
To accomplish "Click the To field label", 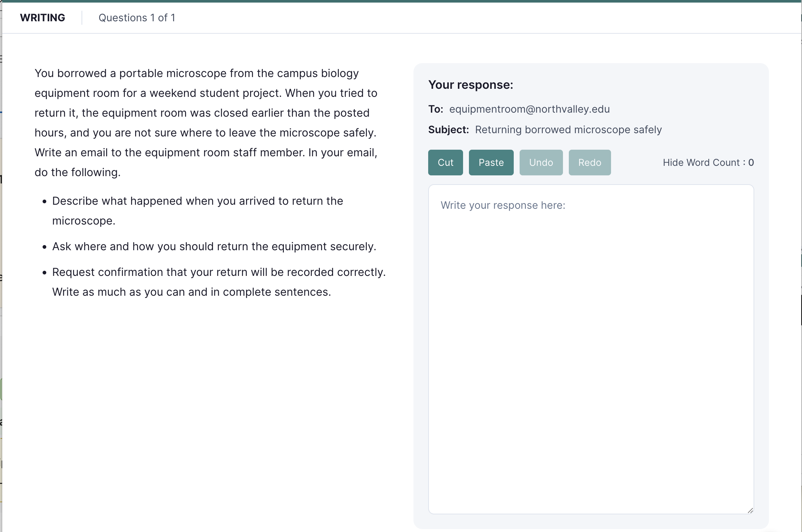I will click(436, 109).
